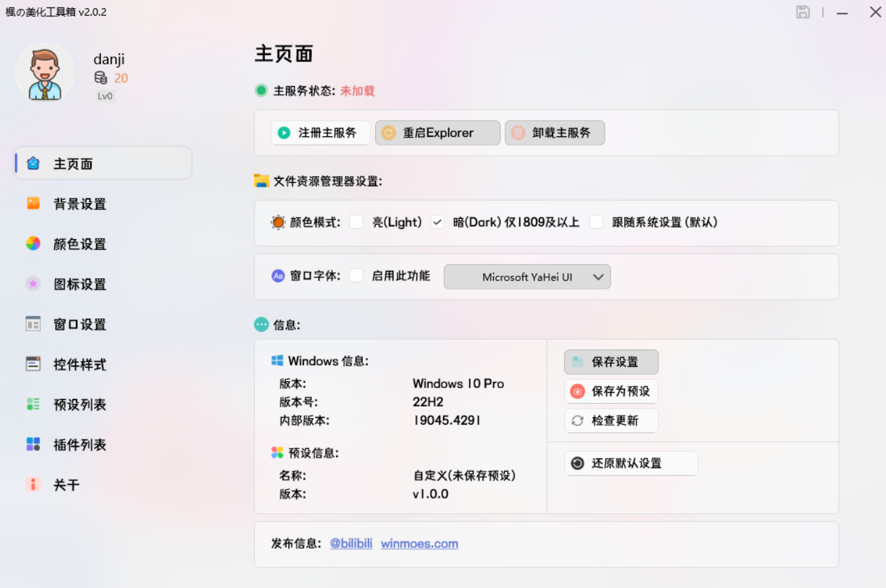Click the 重启Explorer button
Viewport: 886px width, 588px height.
point(437,133)
